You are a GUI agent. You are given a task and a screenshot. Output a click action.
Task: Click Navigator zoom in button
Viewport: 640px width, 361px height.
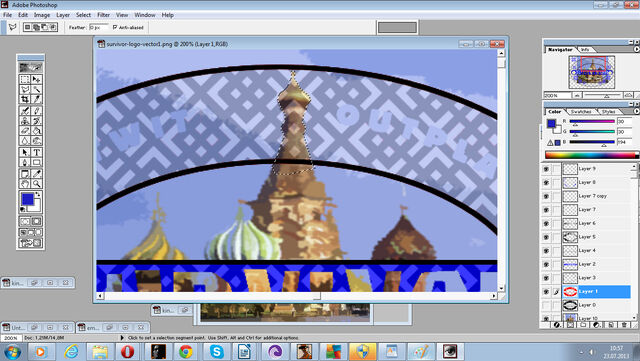tap(628, 95)
